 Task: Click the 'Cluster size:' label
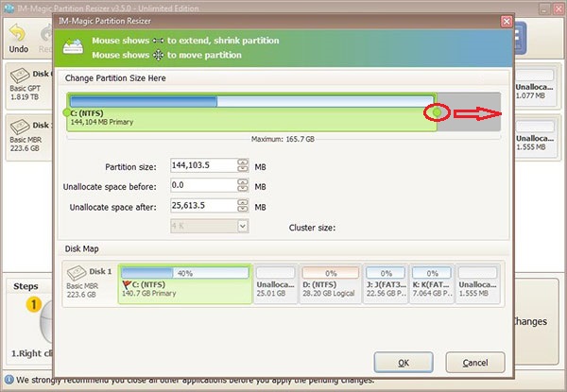(312, 228)
